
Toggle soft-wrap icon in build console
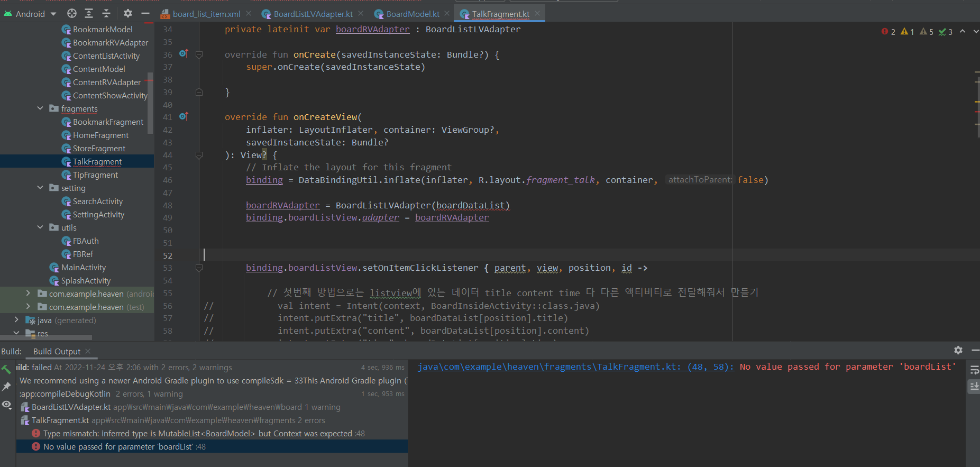pyautogui.click(x=974, y=370)
